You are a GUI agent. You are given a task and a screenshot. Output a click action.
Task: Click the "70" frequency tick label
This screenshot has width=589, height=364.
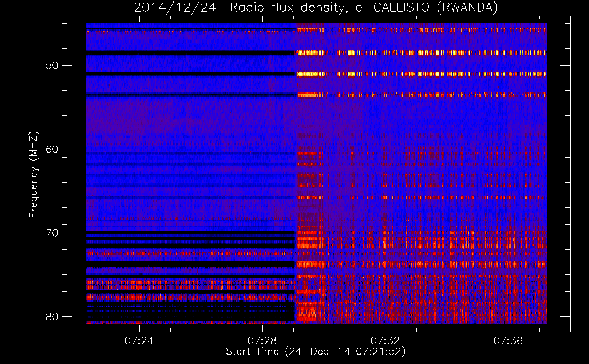tap(52, 233)
